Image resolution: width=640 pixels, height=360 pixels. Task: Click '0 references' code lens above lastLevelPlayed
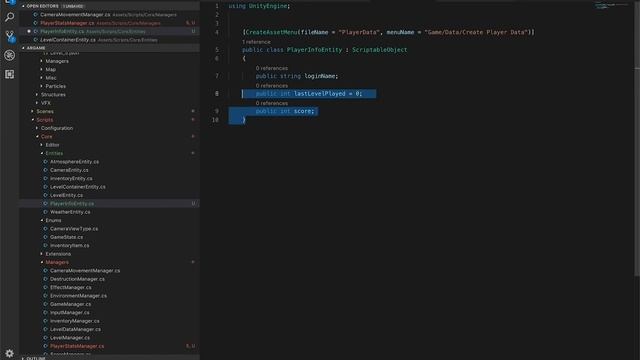click(x=272, y=86)
